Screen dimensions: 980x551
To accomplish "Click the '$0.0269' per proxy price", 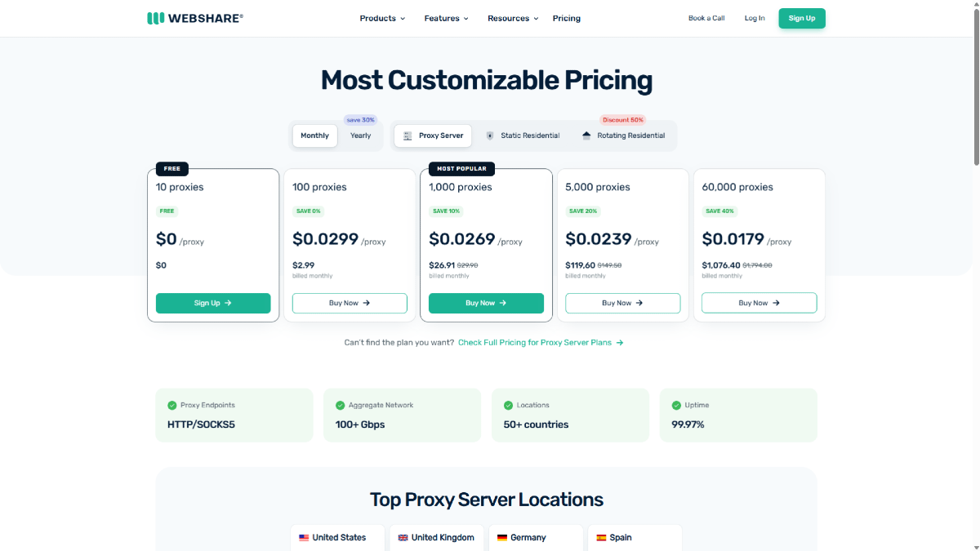I will pyautogui.click(x=461, y=239).
